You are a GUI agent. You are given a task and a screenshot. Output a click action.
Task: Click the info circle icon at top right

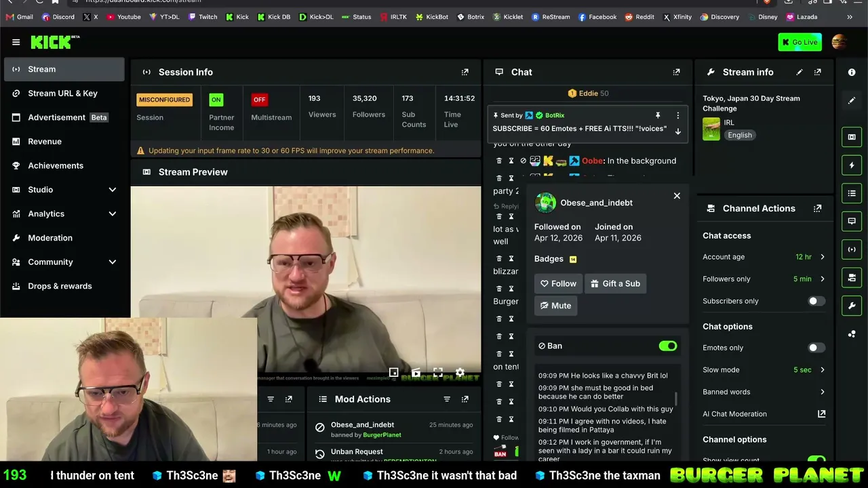(852, 72)
